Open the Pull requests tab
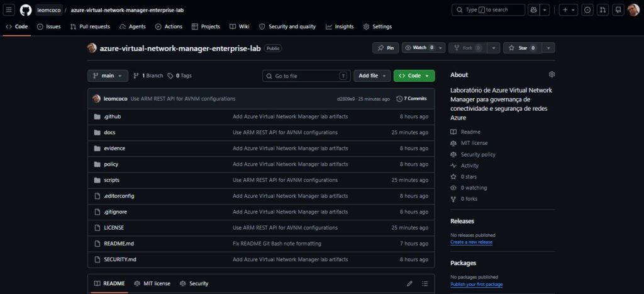 [x=90, y=26]
